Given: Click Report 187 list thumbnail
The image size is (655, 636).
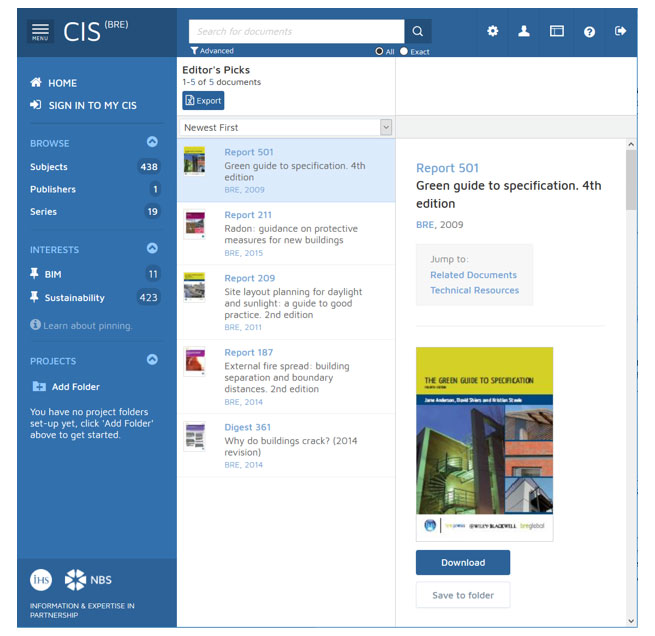Looking at the screenshot, I should [x=195, y=361].
